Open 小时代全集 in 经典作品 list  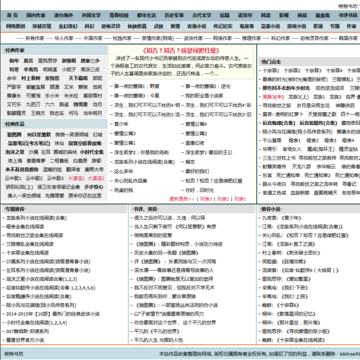click(x=92, y=152)
